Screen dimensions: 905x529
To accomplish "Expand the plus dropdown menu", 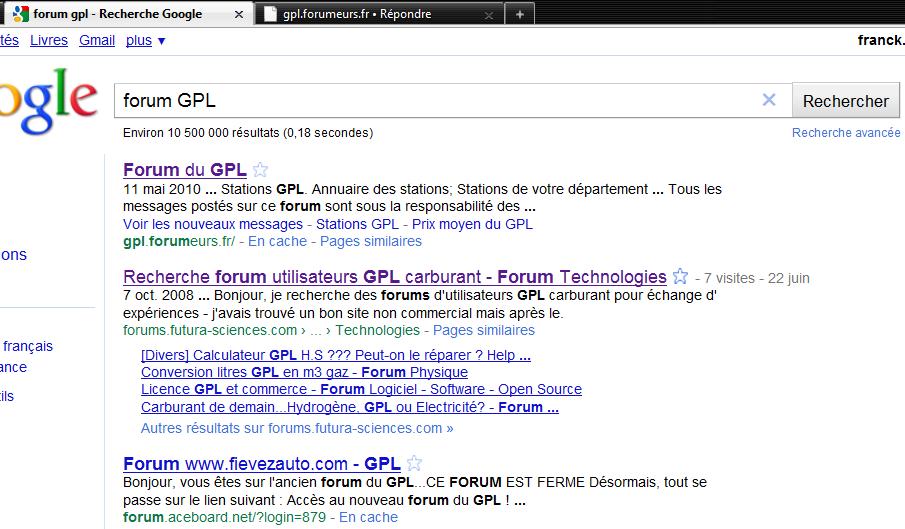I will tap(146, 41).
